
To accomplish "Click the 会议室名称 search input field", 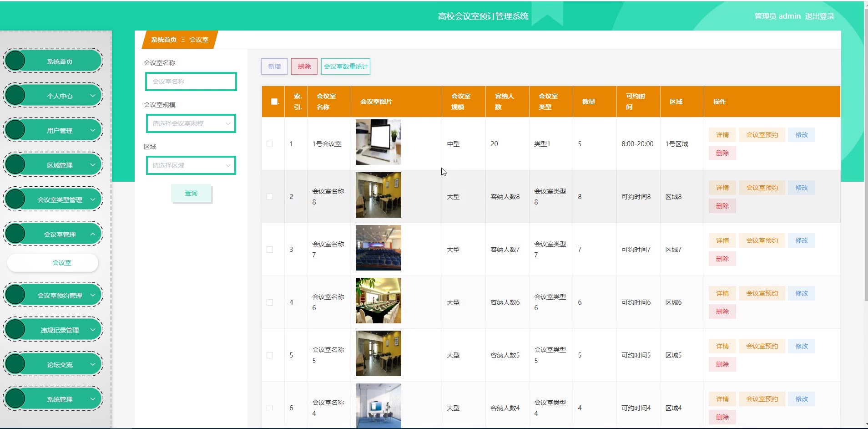I will (x=191, y=82).
